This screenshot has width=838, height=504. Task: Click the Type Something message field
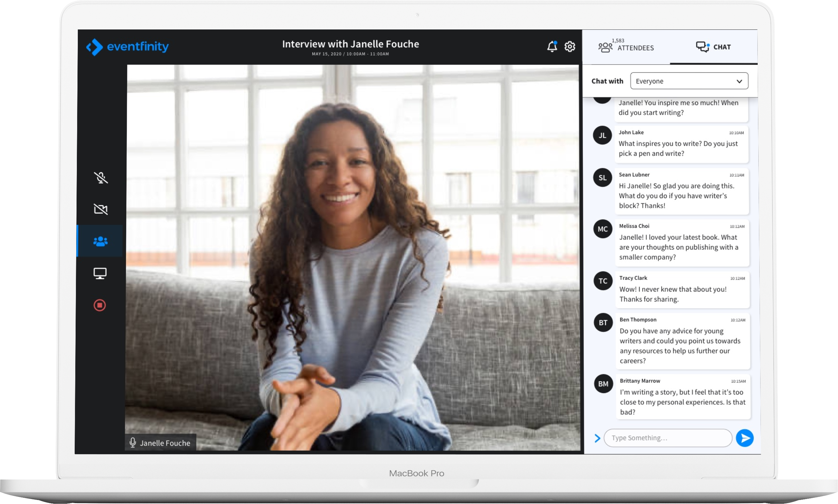[668, 438]
